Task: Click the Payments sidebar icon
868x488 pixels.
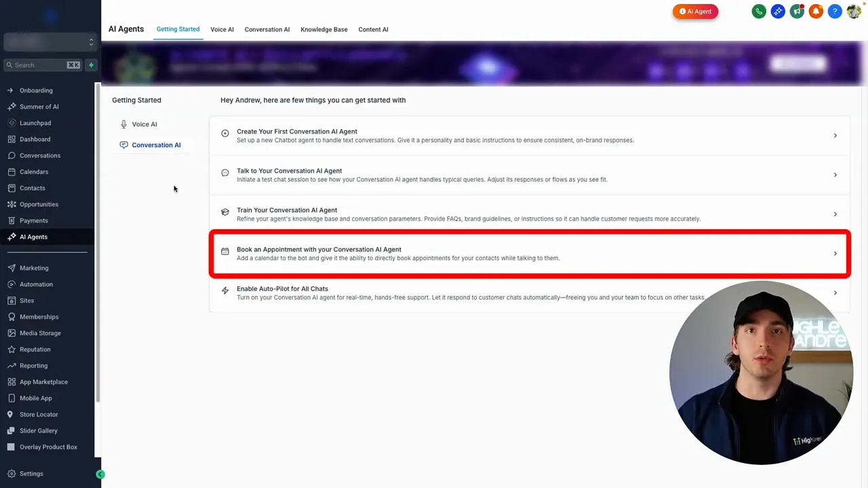Action: click(x=12, y=220)
